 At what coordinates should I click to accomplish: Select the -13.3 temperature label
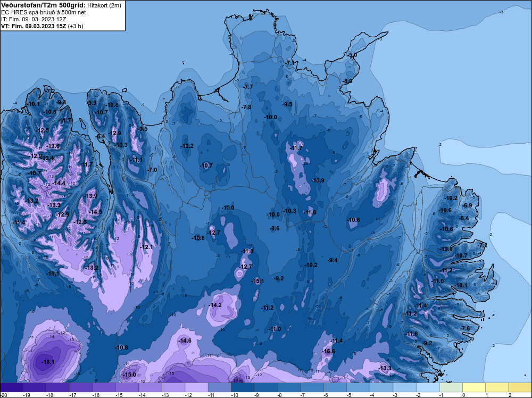[x=385, y=369]
